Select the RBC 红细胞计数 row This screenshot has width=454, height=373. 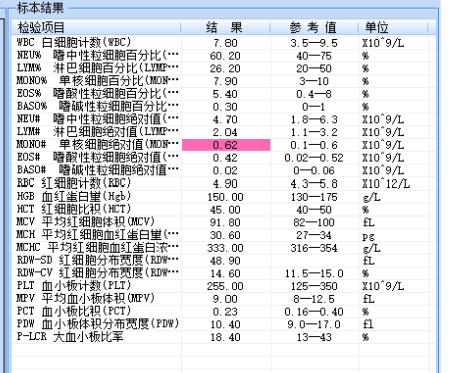(x=224, y=183)
